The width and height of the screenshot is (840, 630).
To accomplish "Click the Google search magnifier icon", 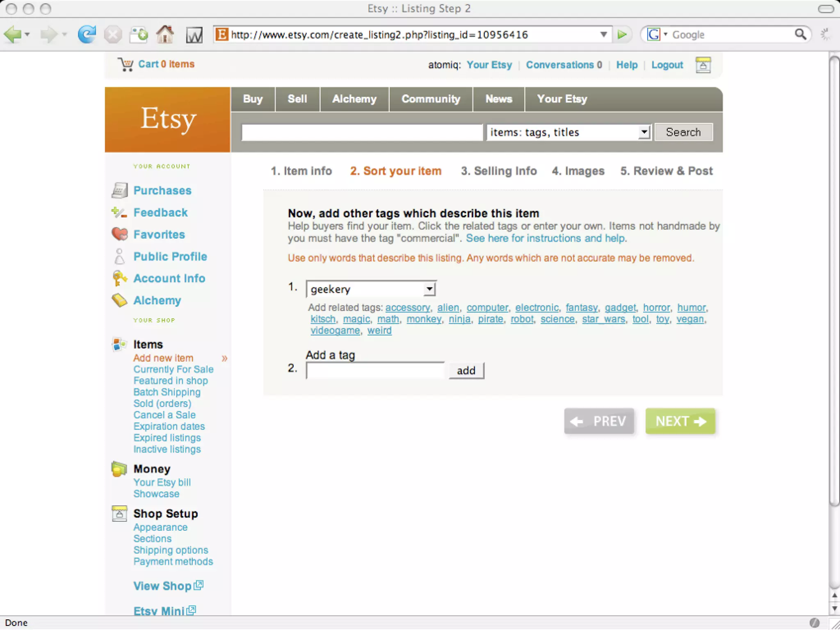I will tap(800, 34).
